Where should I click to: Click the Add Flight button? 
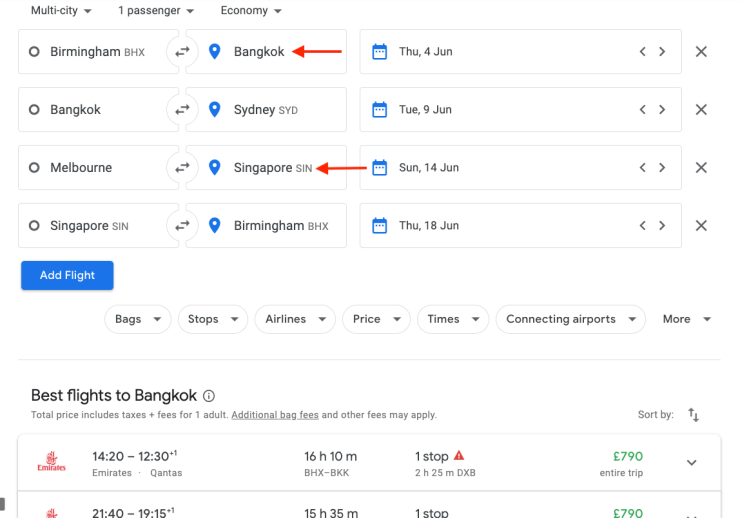pos(67,276)
